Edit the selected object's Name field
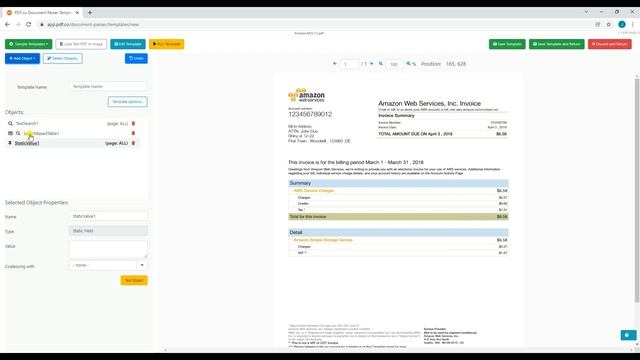Viewport: 640px width, 360px height. click(x=108, y=216)
